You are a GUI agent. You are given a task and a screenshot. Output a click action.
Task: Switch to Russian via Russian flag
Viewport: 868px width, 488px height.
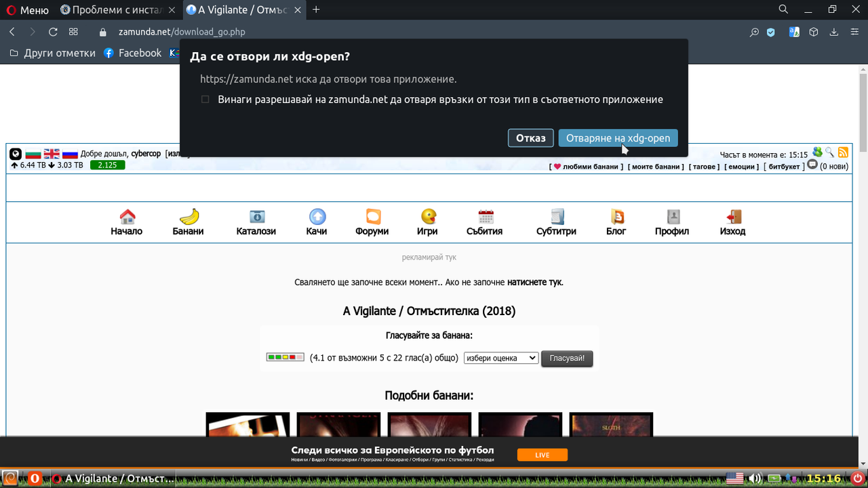click(x=70, y=154)
